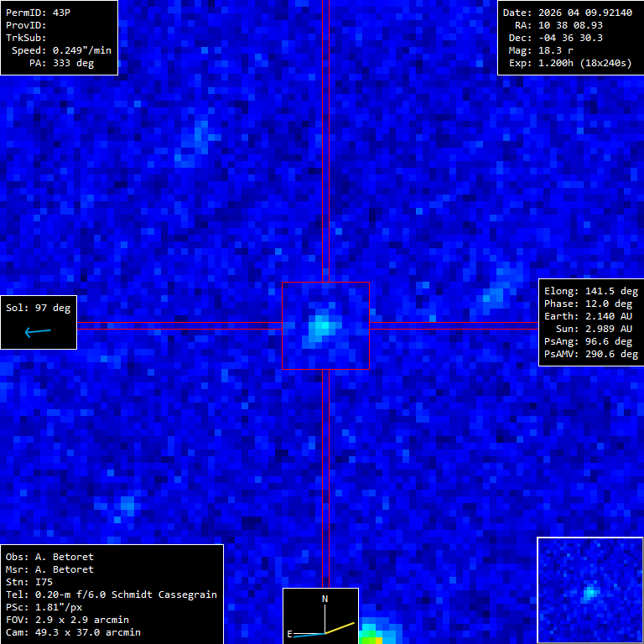The height and width of the screenshot is (644, 644).
Task: Click the Speed: 0.249"/min readout
Action: tap(61, 50)
